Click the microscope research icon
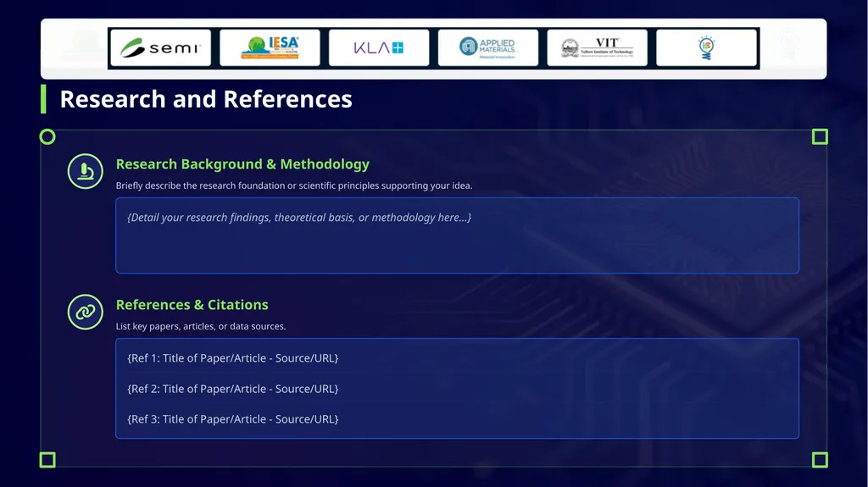This screenshot has height=487, width=868. click(x=86, y=171)
